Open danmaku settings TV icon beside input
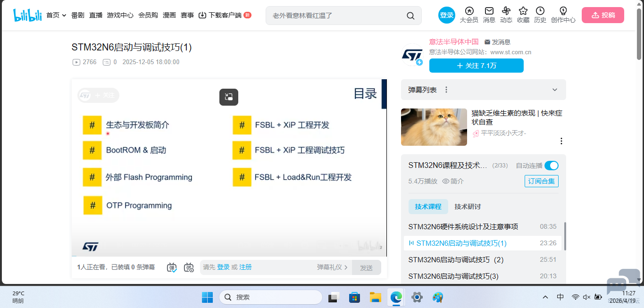The image size is (644, 308). click(x=188, y=267)
